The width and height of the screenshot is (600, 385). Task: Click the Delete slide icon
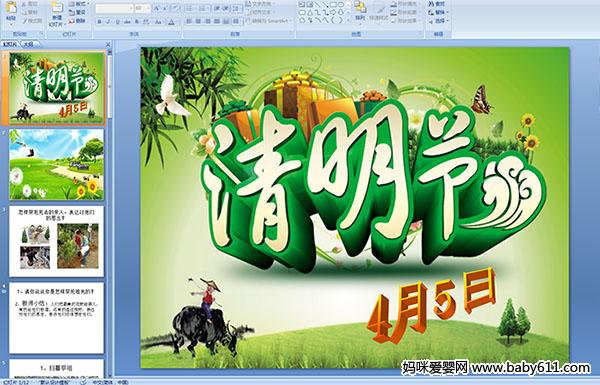pyautogui.click(x=77, y=21)
